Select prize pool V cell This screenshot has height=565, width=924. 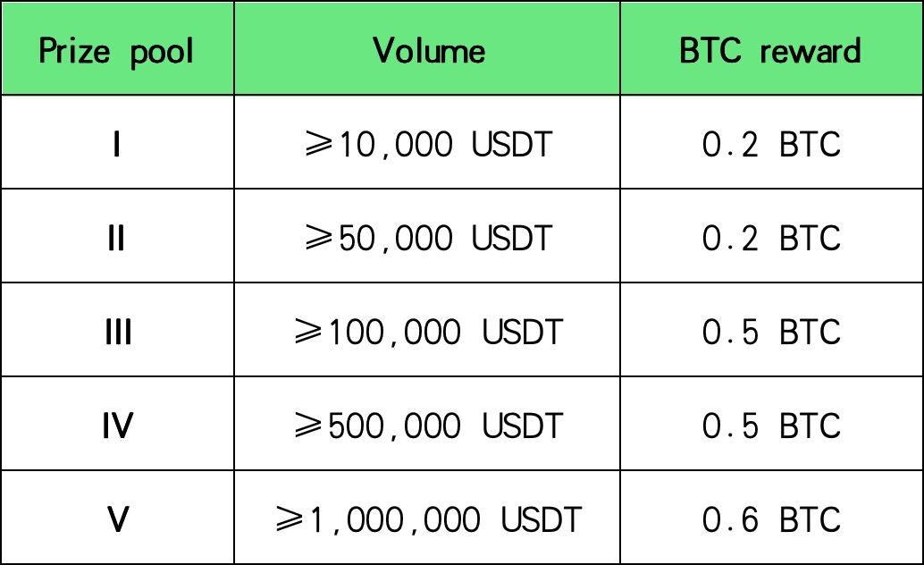pyautogui.click(x=117, y=519)
